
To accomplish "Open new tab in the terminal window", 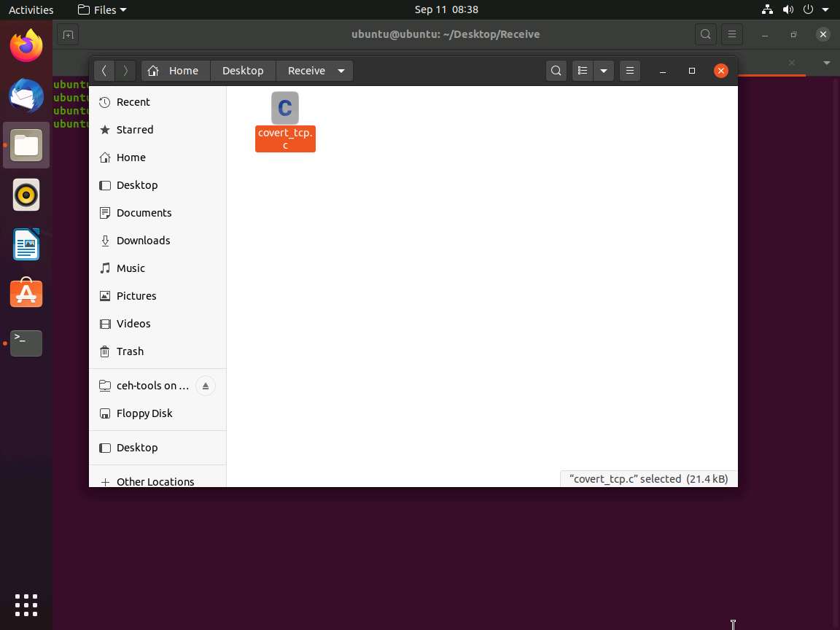I will click(68, 35).
